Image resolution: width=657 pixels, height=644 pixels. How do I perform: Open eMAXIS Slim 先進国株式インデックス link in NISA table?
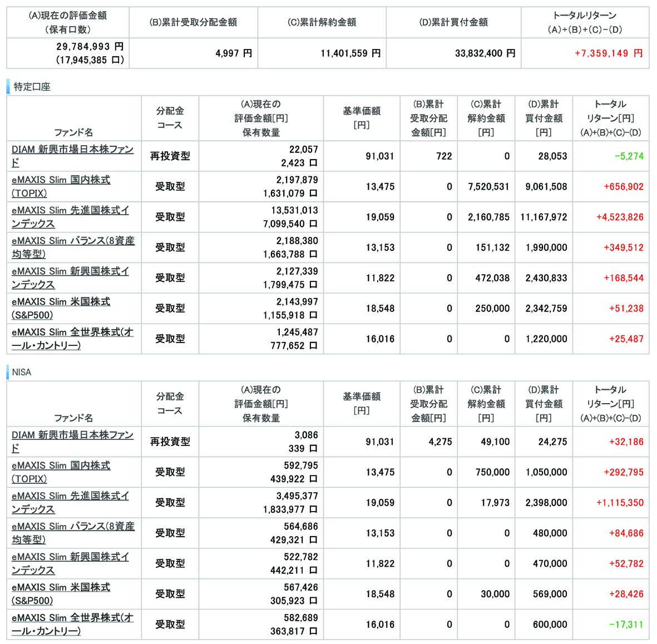pyautogui.click(x=71, y=502)
